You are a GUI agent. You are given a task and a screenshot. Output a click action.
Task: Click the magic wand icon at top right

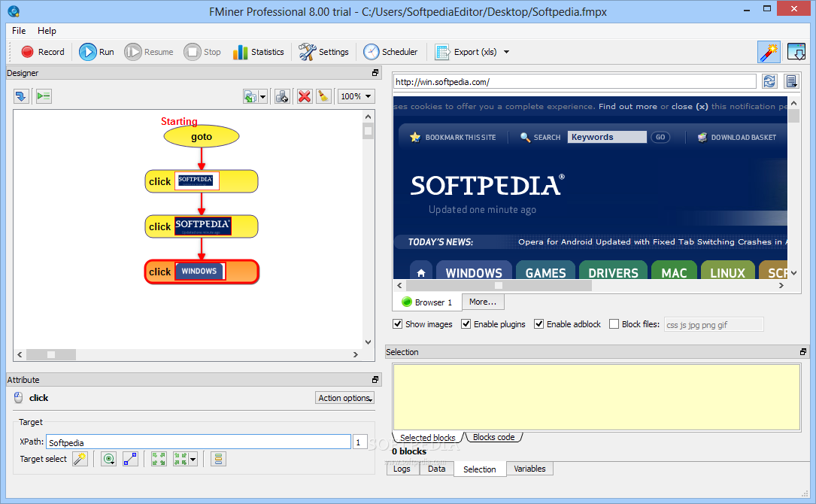point(769,52)
